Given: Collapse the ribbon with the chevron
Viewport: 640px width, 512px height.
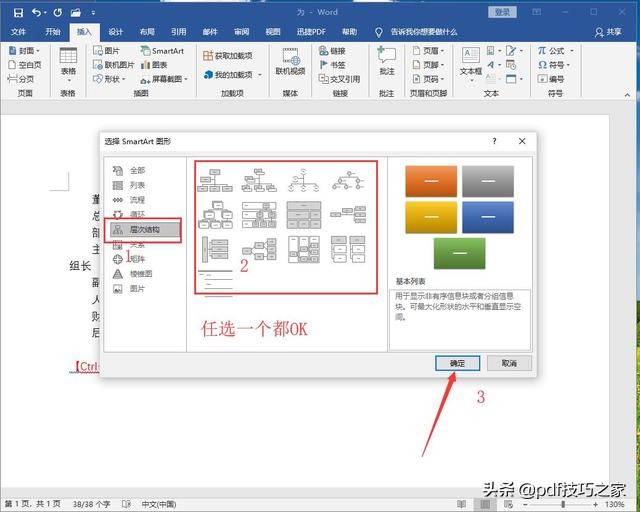Looking at the screenshot, I should click(x=627, y=95).
